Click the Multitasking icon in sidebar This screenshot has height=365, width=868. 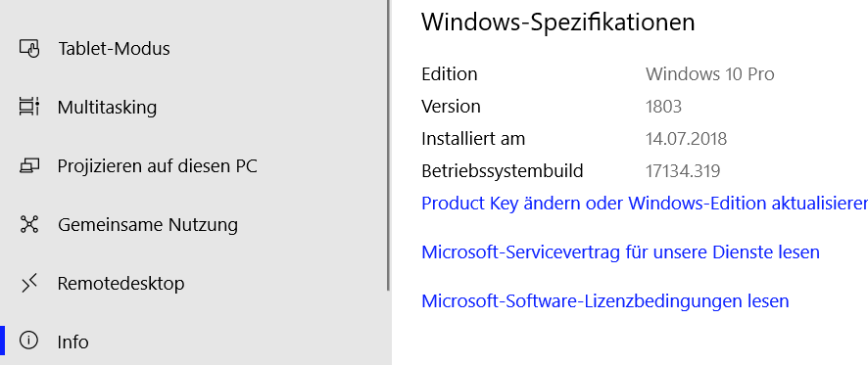point(29,107)
